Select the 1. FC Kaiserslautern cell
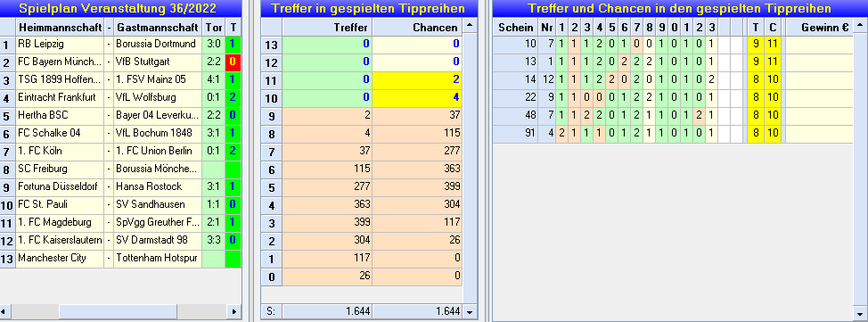 (x=60, y=240)
